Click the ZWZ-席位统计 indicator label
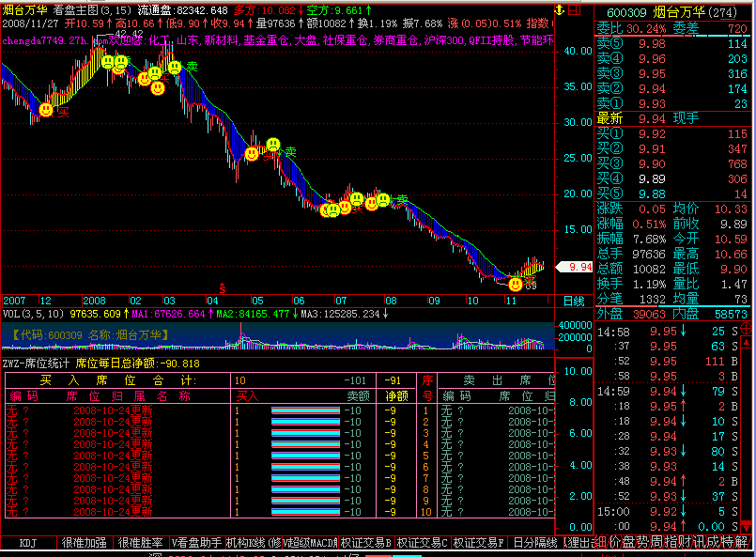Image resolution: width=756 pixels, height=557 pixels. click(37, 364)
